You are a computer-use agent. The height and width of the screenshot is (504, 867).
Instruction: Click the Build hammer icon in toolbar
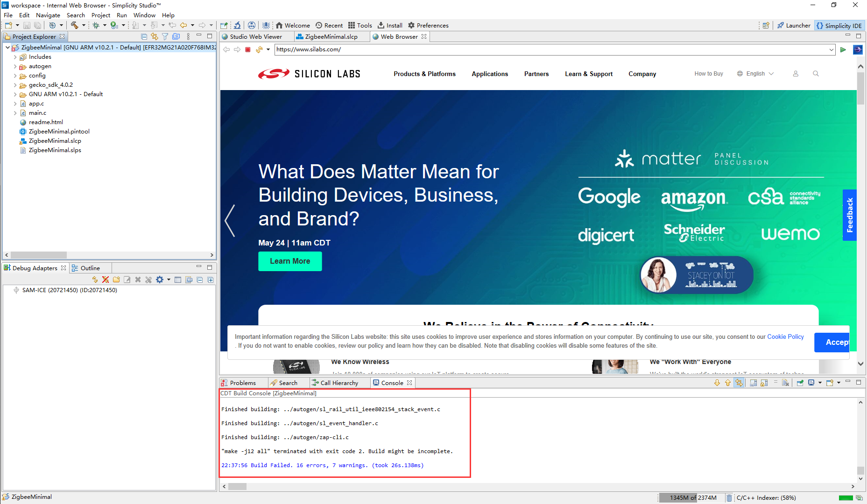(74, 25)
